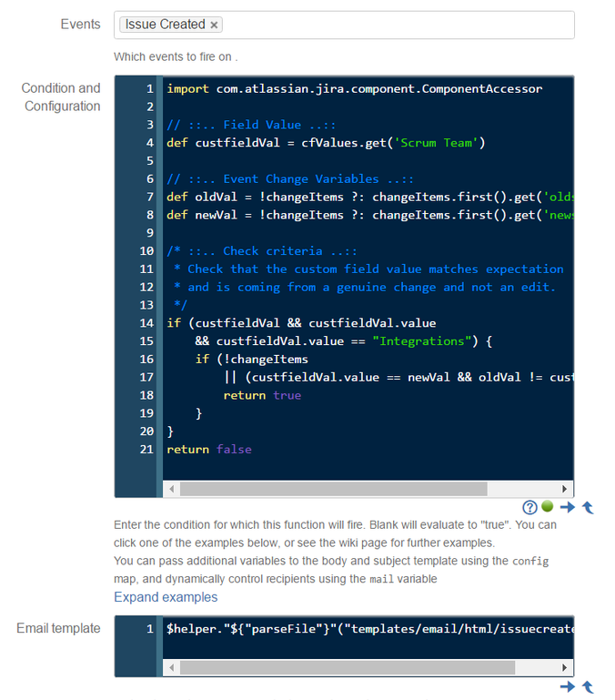Click line number 14 in the gutter

[146, 323]
